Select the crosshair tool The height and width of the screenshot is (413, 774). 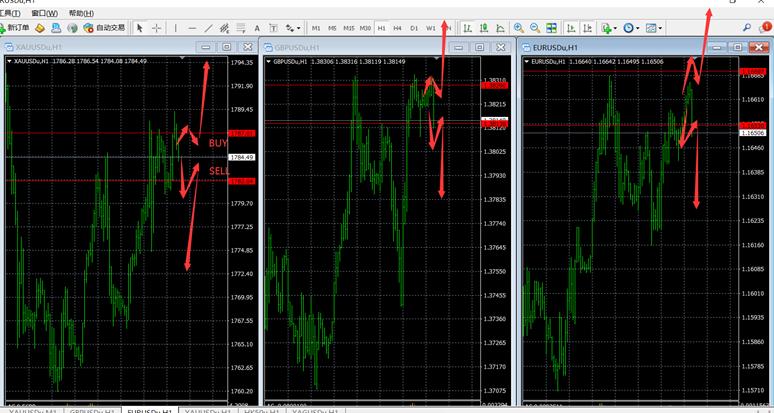pyautogui.click(x=158, y=28)
